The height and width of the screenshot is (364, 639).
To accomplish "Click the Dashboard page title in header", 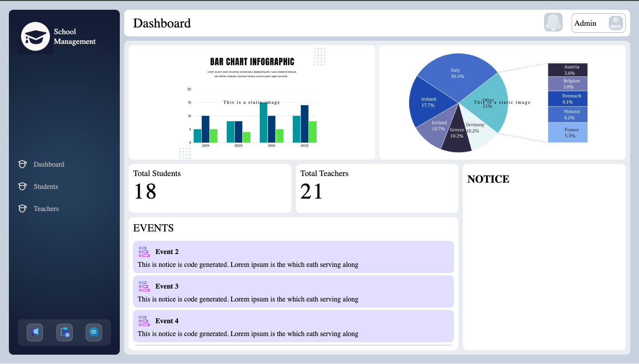I will (x=162, y=23).
